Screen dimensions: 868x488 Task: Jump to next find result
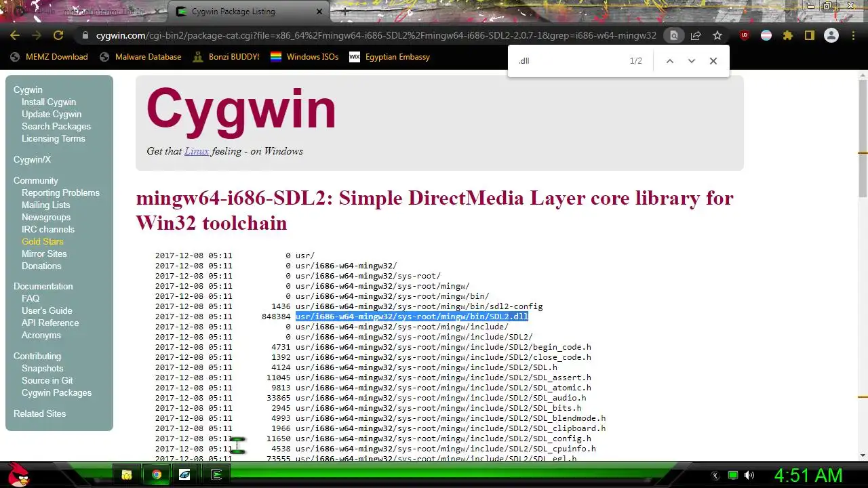click(691, 61)
